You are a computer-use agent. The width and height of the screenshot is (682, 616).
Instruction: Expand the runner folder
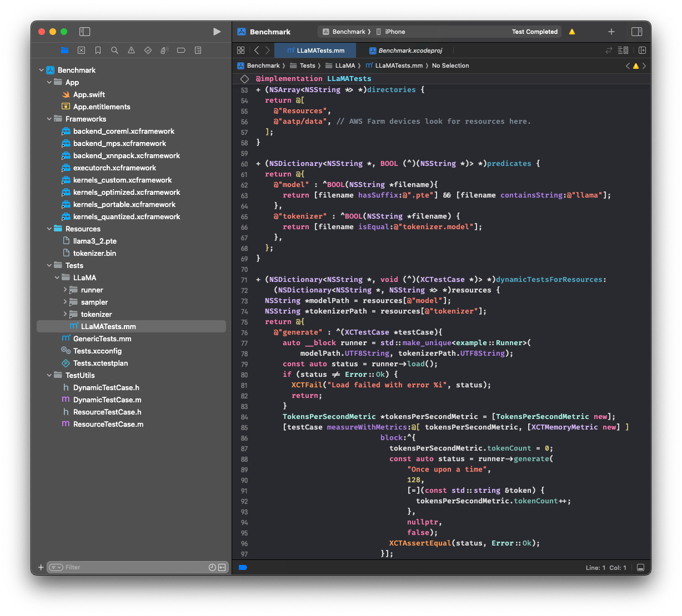pos(65,290)
